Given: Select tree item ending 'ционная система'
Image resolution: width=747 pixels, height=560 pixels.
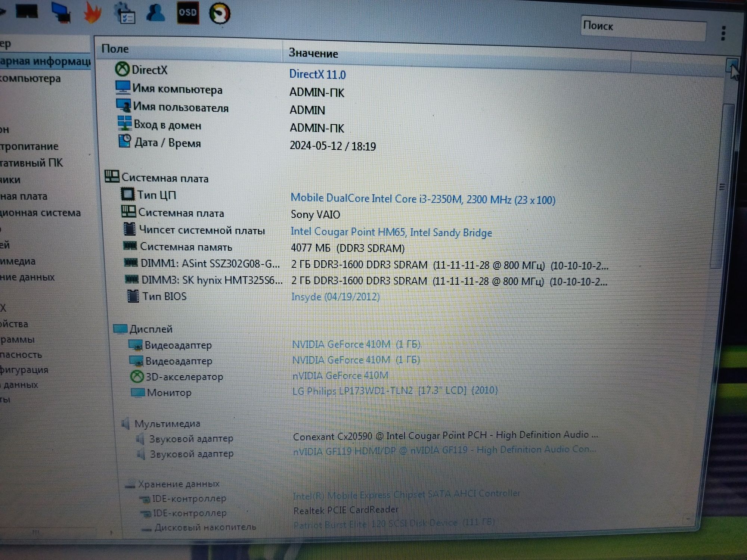Looking at the screenshot, I should point(40,213).
